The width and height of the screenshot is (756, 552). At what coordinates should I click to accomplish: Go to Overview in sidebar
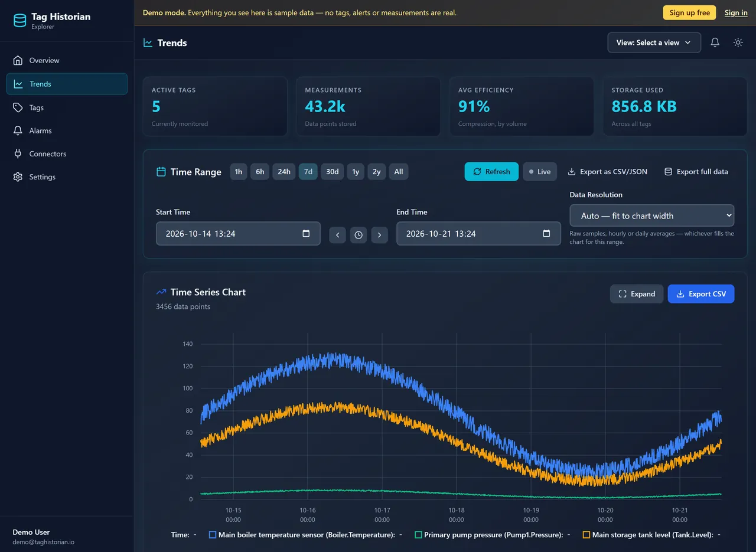point(67,60)
